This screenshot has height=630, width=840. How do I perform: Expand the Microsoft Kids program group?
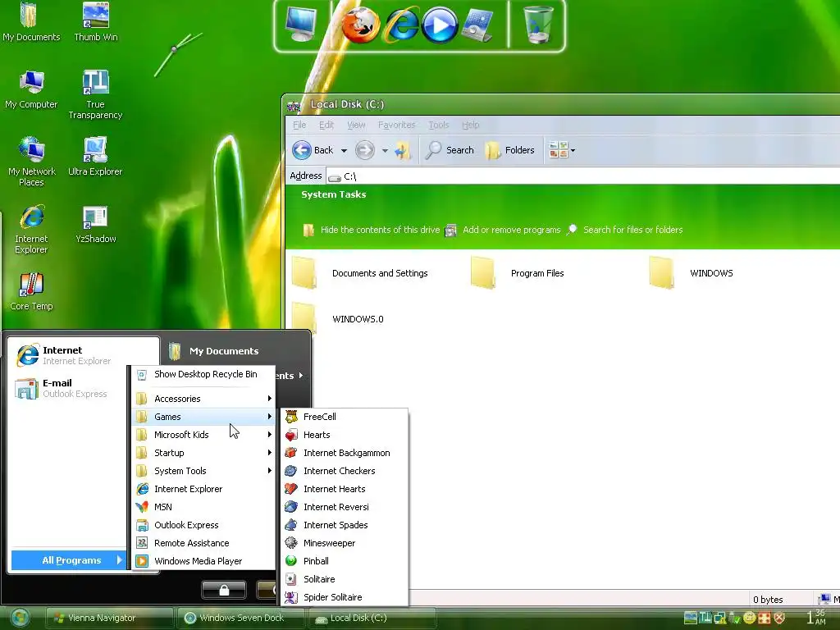[203, 435]
